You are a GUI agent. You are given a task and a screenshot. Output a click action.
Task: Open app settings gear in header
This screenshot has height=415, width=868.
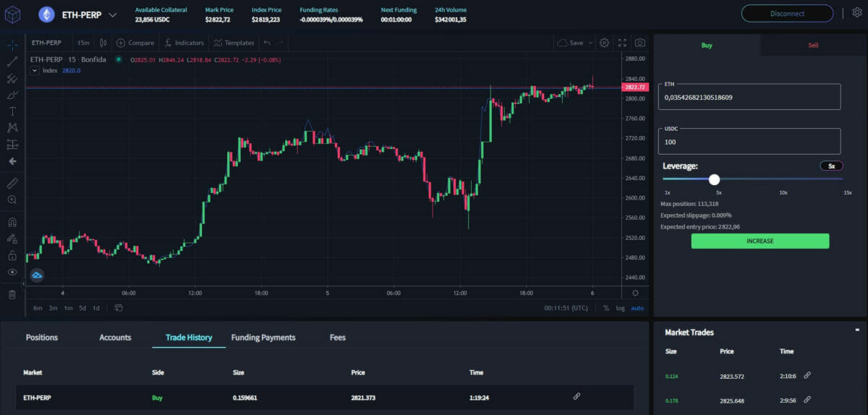coord(857,13)
